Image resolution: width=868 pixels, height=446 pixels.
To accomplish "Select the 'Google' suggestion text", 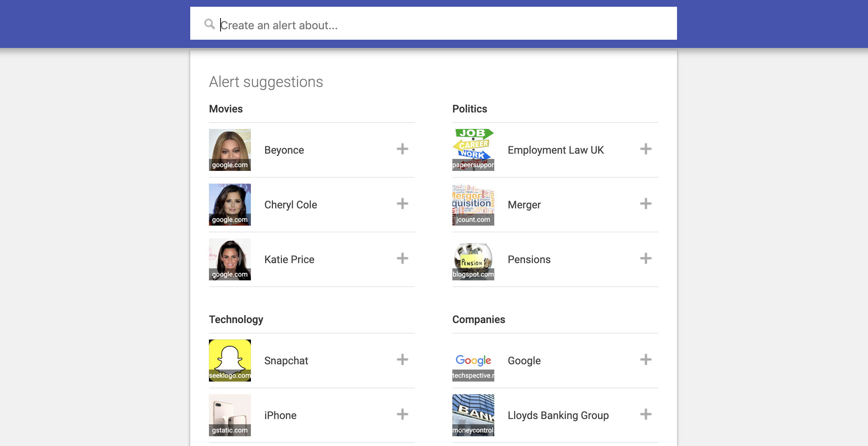I will 524,361.
